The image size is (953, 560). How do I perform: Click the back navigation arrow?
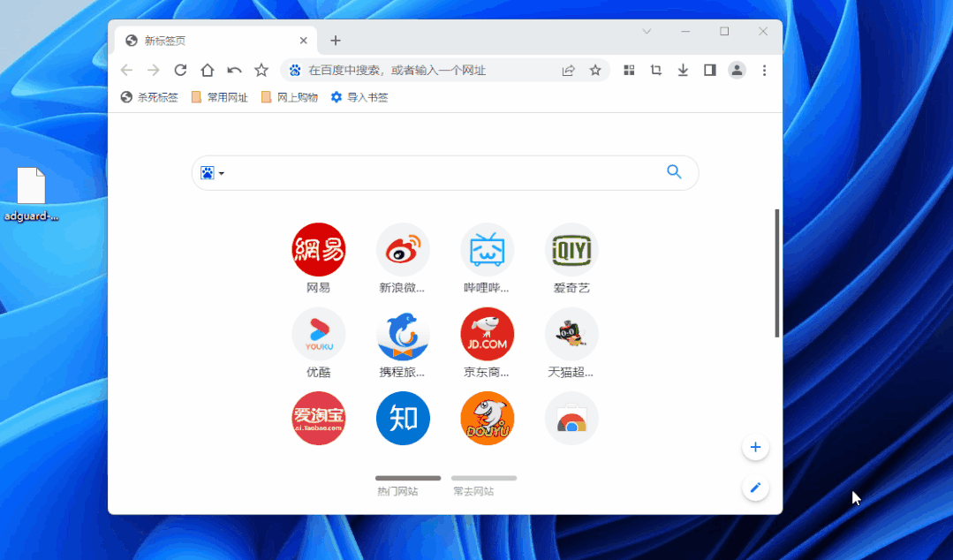[126, 70]
